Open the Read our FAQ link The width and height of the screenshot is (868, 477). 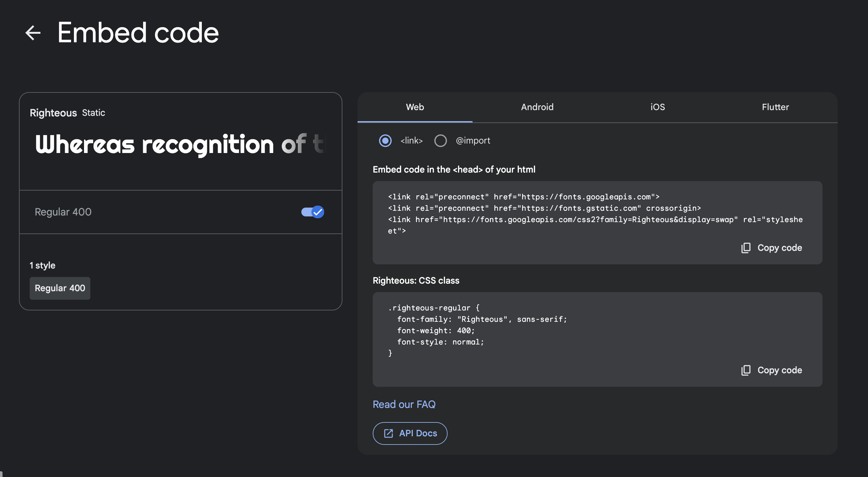(404, 404)
